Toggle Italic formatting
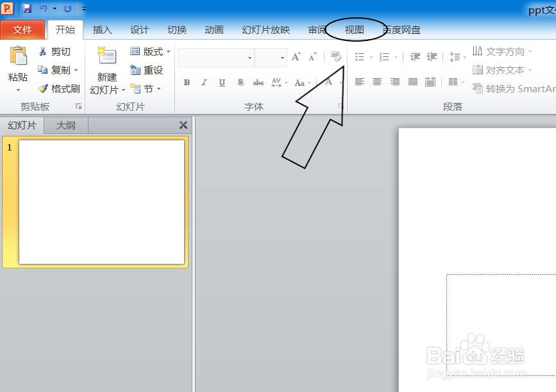 click(x=204, y=83)
